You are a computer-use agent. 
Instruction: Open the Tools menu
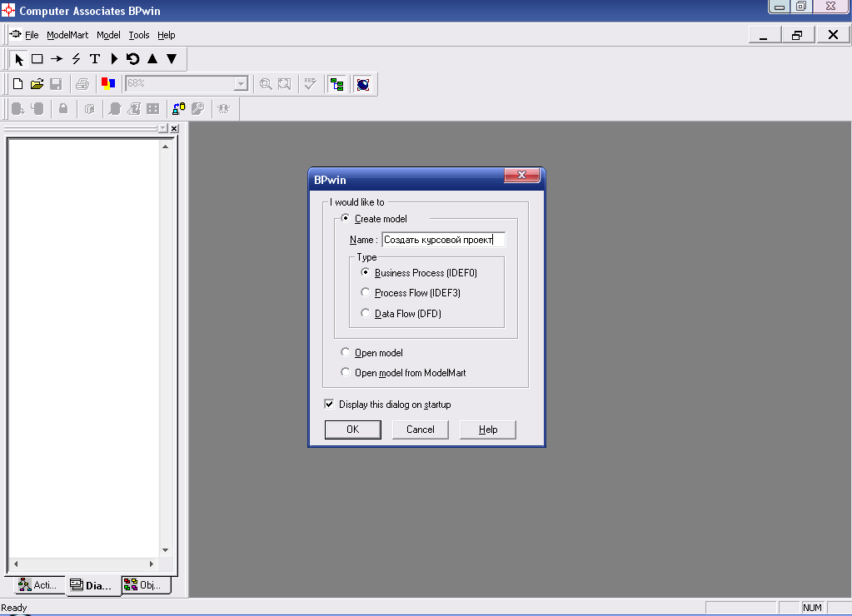click(x=139, y=35)
